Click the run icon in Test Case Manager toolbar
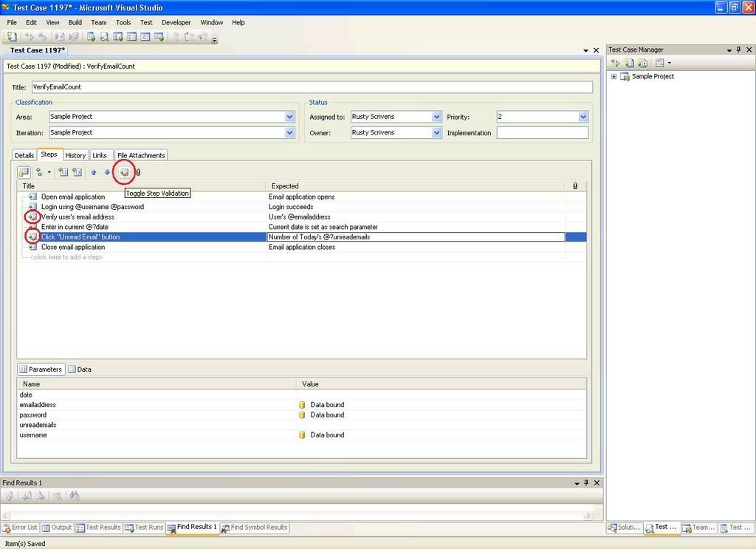Viewport: 756px width, 549px height. click(x=616, y=63)
